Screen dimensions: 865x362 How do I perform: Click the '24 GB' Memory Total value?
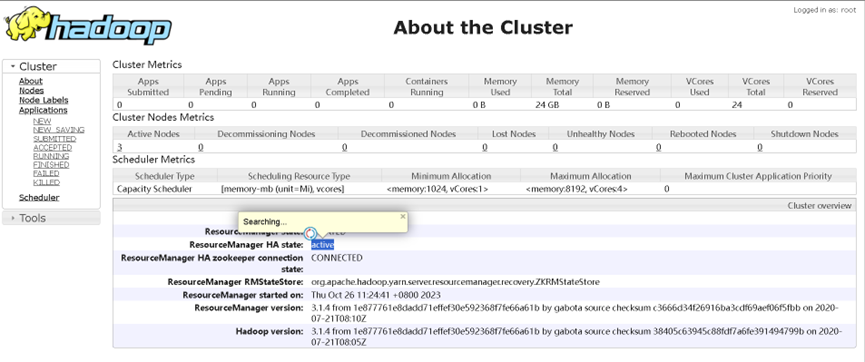547,105
